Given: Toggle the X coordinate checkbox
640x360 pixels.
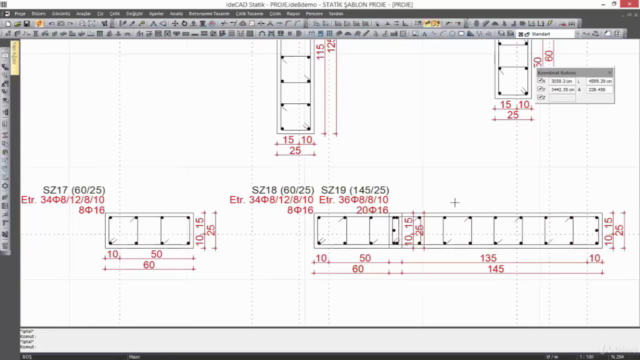Looking at the screenshot, I should tap(541, 81).
